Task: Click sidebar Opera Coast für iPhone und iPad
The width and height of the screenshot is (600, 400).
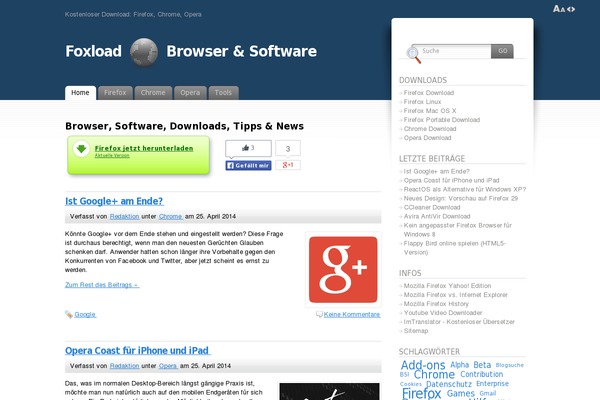Action: click(x=452, y=180)
